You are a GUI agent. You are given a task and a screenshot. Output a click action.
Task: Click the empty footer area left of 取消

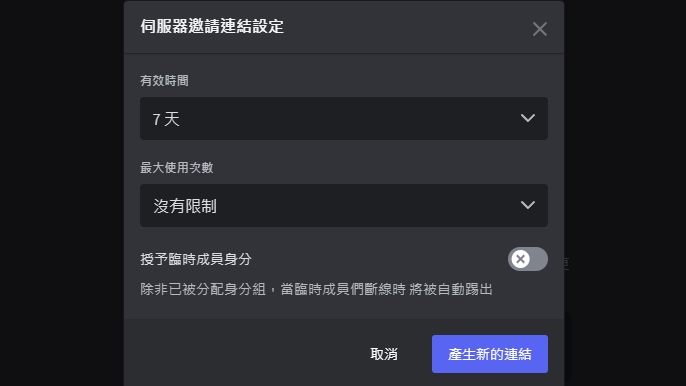(x=245, y=354)
